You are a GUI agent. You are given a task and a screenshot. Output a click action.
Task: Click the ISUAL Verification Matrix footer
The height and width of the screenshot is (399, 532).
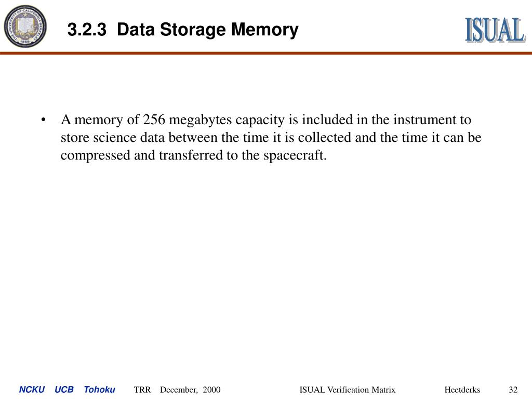point(347,390)
